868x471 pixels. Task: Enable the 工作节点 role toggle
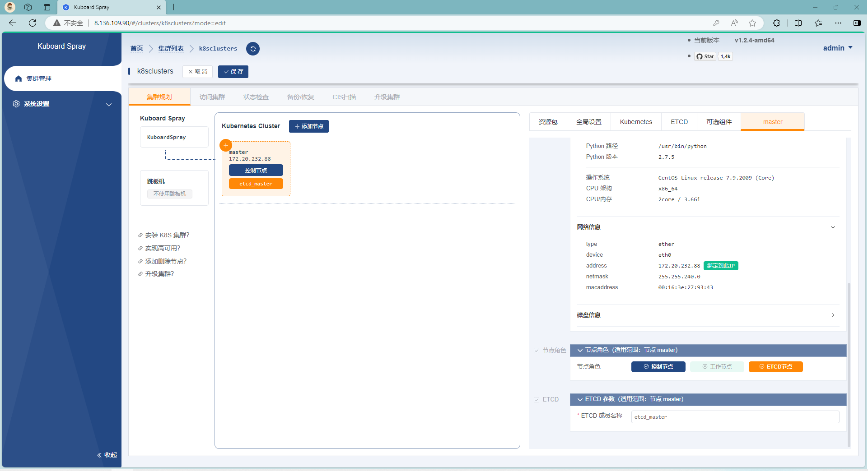tap(717, 367)
